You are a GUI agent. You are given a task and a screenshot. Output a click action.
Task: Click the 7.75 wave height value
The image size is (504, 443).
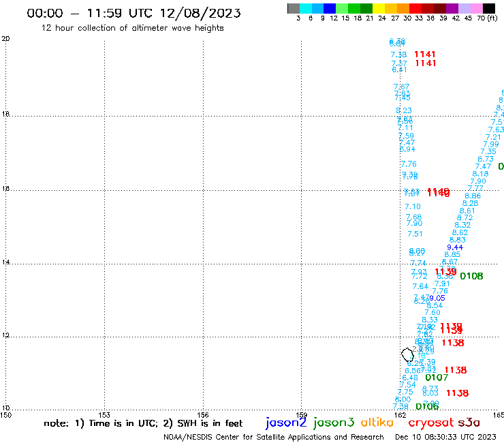tap(405, 392)
